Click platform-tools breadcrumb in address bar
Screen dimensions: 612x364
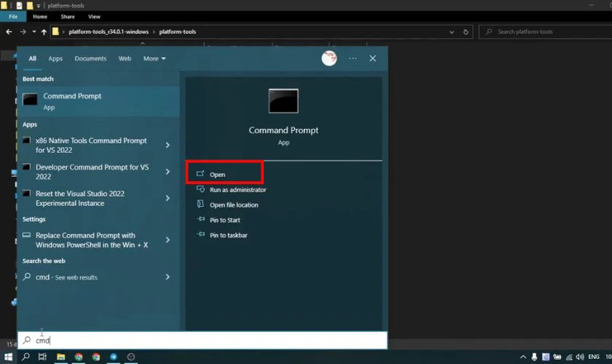178,31
